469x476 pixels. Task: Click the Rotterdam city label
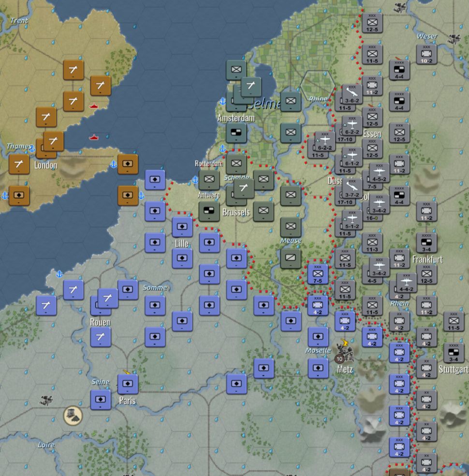point(209,164)
